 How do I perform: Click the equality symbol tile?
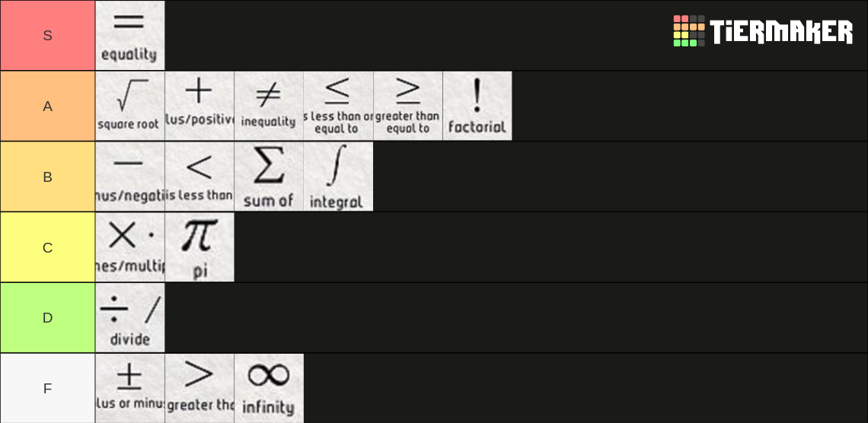tap(129, 36)
